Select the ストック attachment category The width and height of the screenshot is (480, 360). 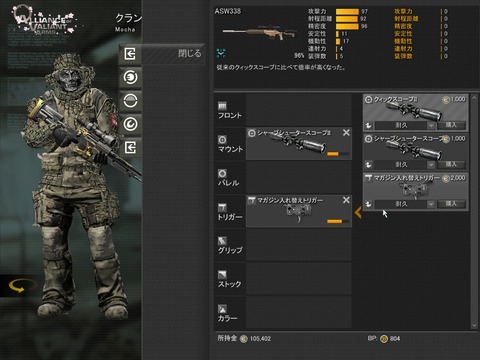click(x=230, y=279)
